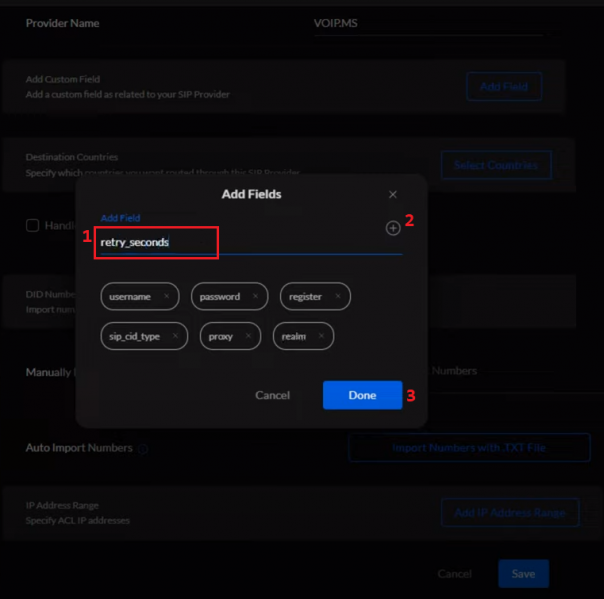Remove the register field tag

[338, 296]
